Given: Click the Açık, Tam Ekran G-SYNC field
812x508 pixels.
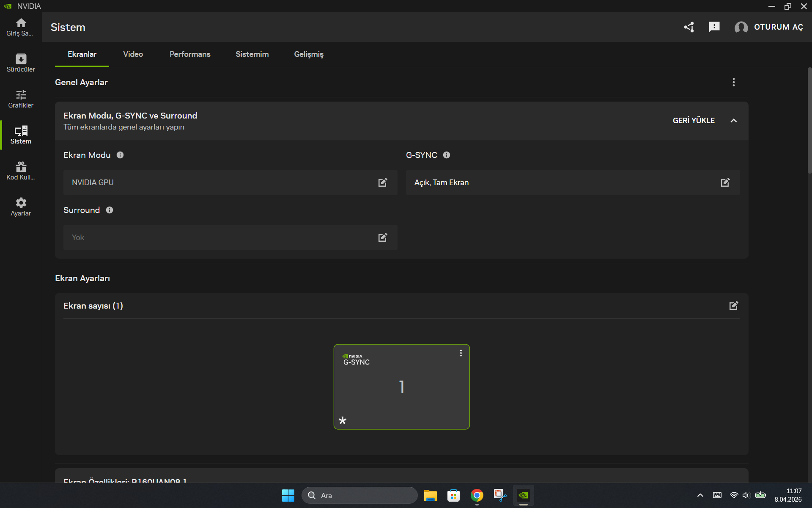Looking at the screenshot, I should tap(573, 182).
